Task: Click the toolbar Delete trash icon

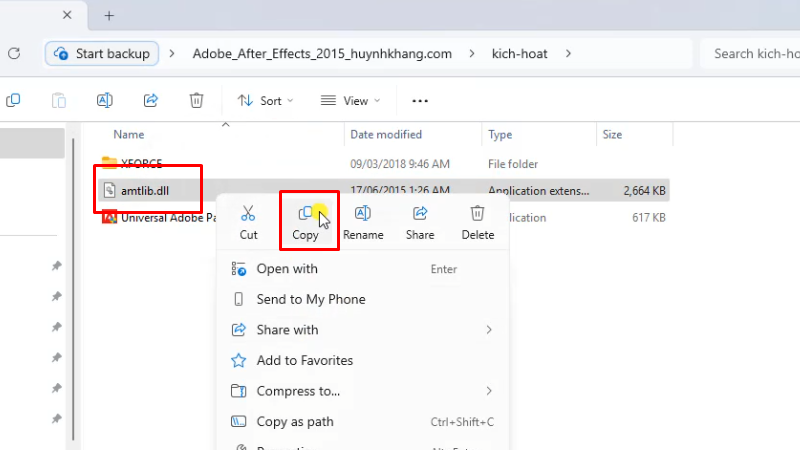Action: coord(196,101)
